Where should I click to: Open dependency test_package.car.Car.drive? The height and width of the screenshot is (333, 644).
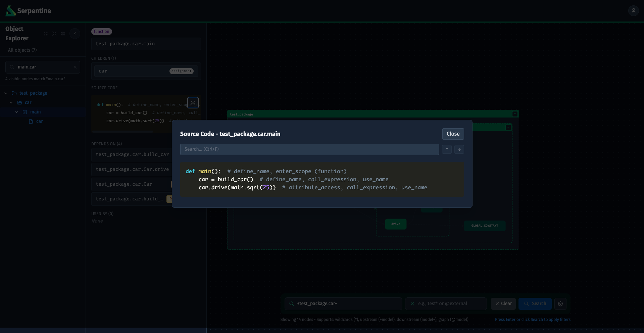[x=132, y=169]
